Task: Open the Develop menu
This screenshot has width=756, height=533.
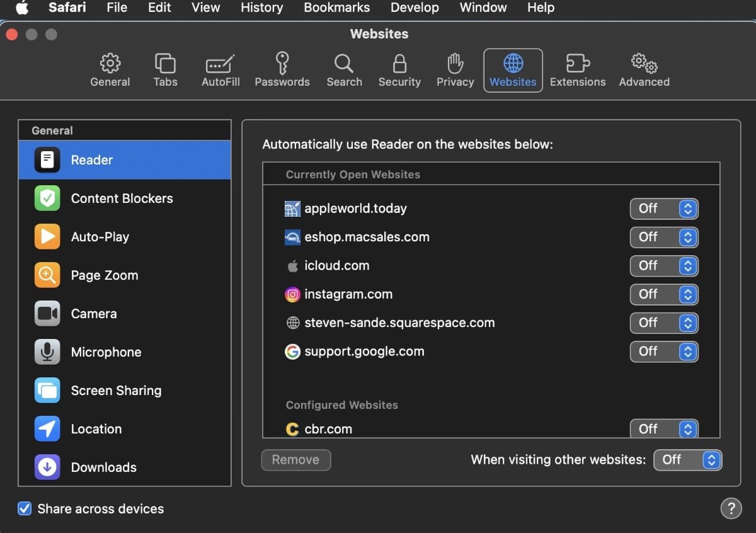Action: [415, 8]
